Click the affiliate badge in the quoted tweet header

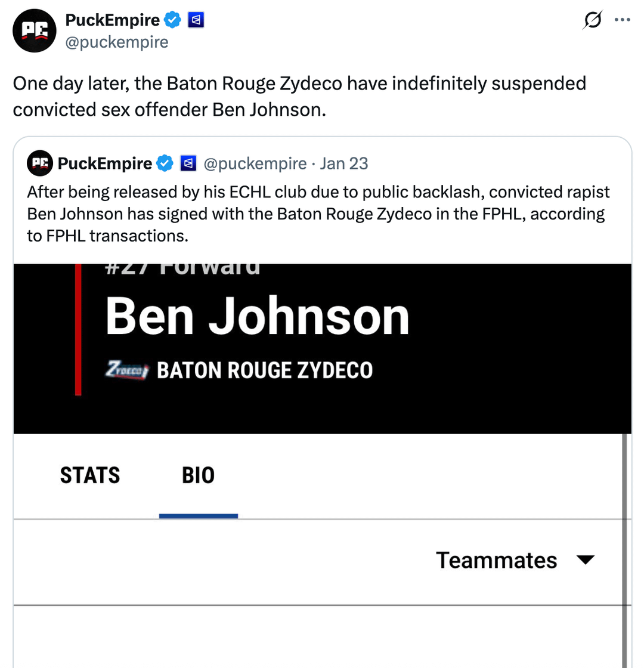click(x=188, y=163)
